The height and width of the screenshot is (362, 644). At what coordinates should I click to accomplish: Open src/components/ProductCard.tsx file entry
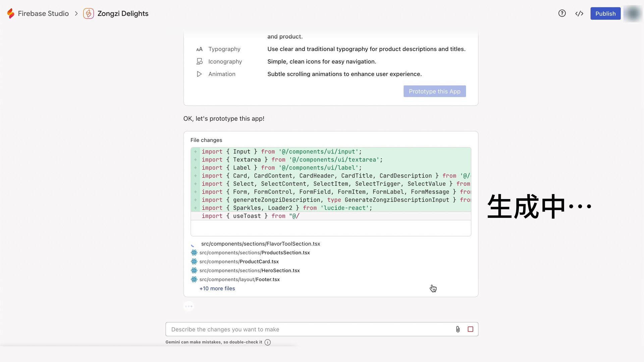click(x=239, y=262)
